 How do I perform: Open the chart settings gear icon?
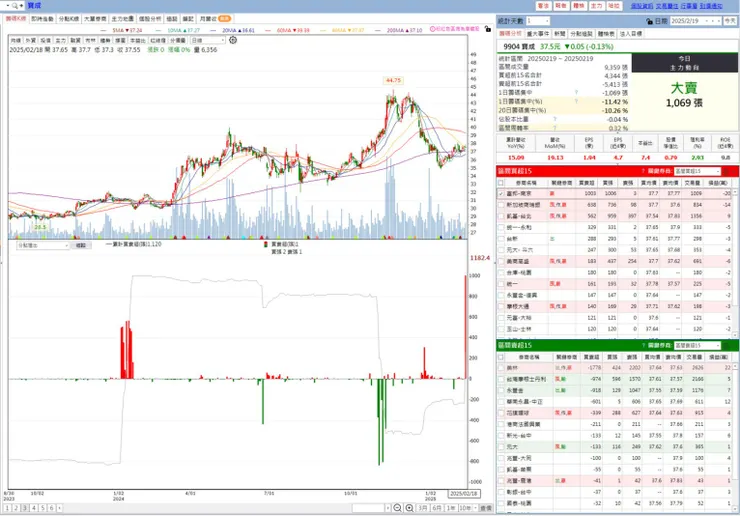(x=233, y=40)
